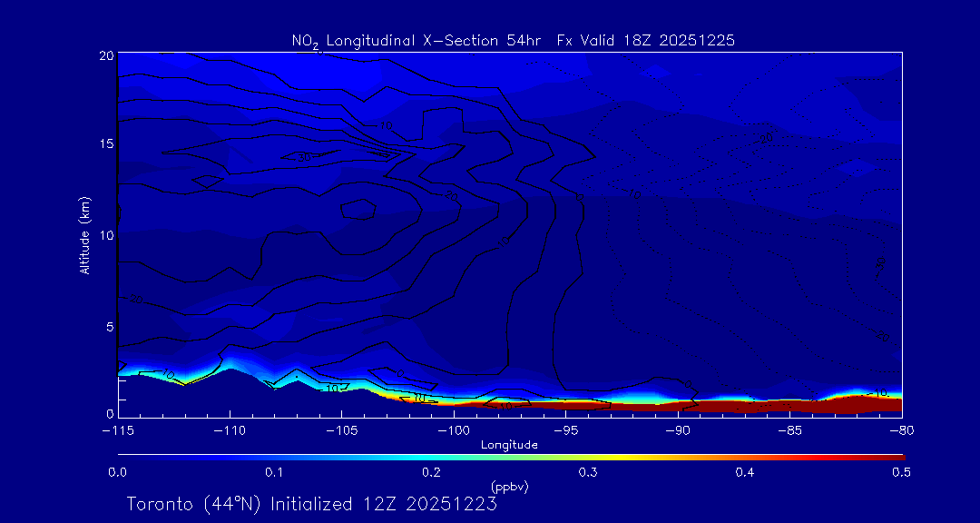Click the 15 km altitude tick label

(104, 143)
